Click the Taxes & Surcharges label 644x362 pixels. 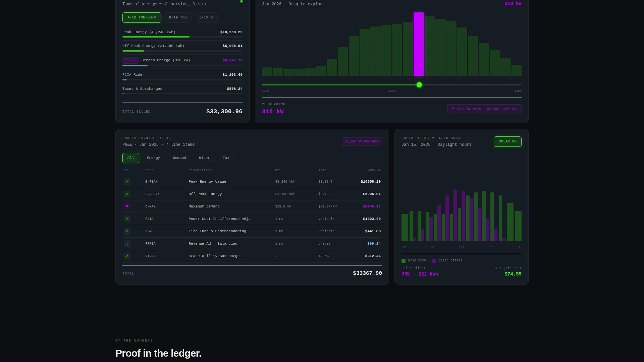142,89
